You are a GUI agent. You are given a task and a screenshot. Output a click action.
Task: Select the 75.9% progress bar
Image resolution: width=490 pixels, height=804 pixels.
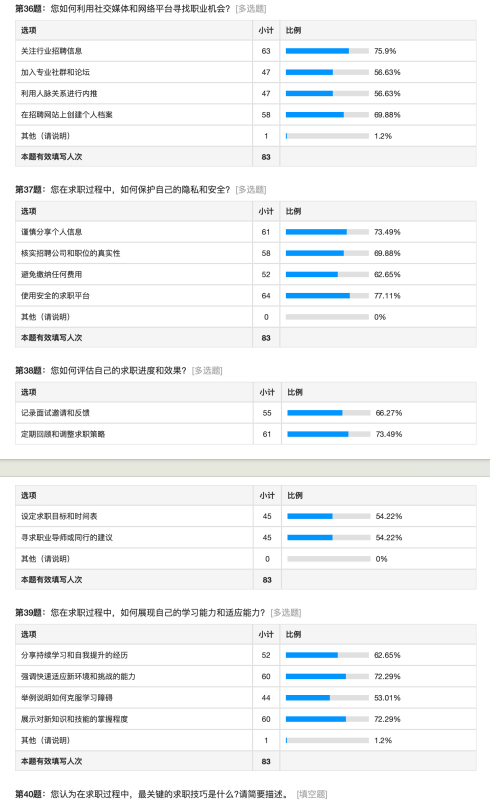coord(327,51)
